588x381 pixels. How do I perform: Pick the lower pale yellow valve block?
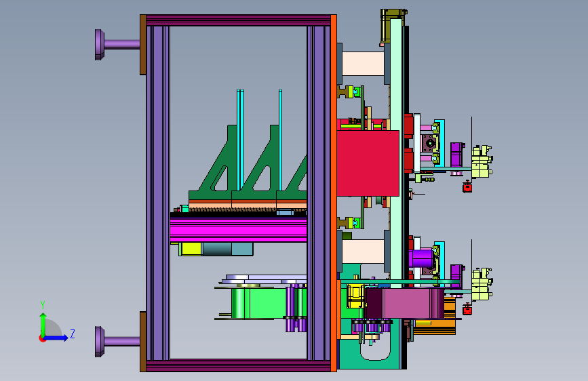point(482,284)
